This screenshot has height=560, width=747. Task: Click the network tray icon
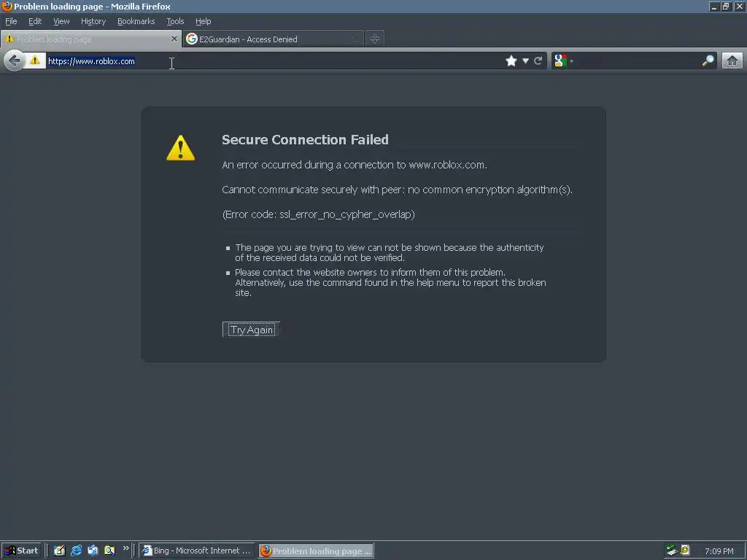(672, 551)
